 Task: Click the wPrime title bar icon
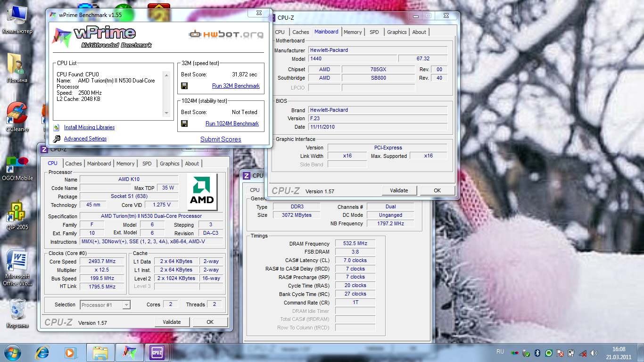54,15
